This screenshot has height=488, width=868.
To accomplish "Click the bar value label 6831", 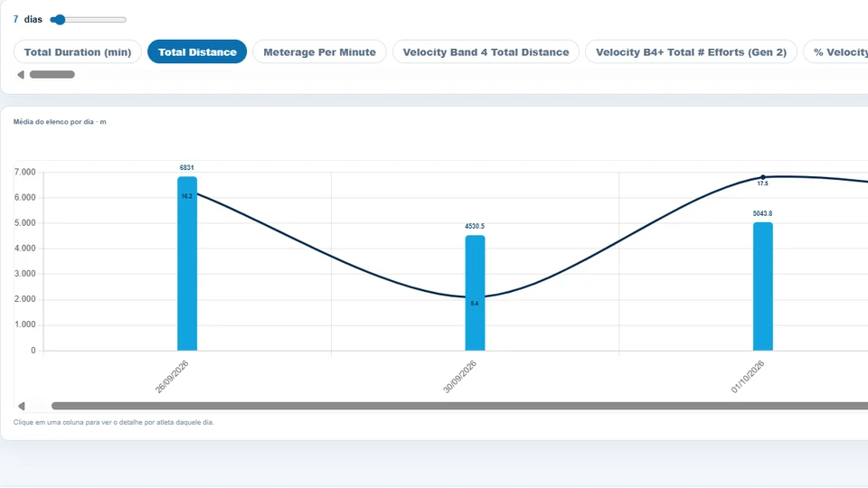I will tap(186, 168).
